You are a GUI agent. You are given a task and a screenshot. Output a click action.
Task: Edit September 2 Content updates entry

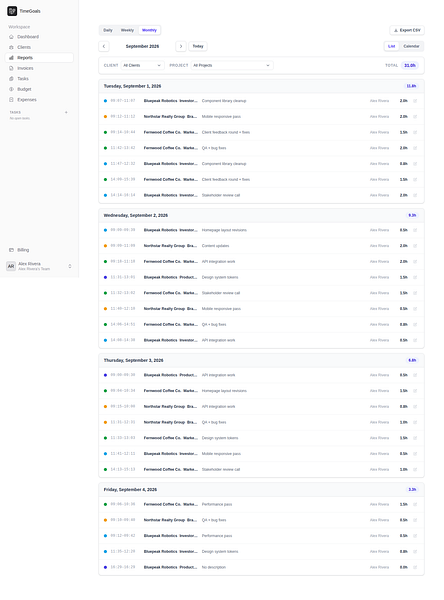click(415, 246)
